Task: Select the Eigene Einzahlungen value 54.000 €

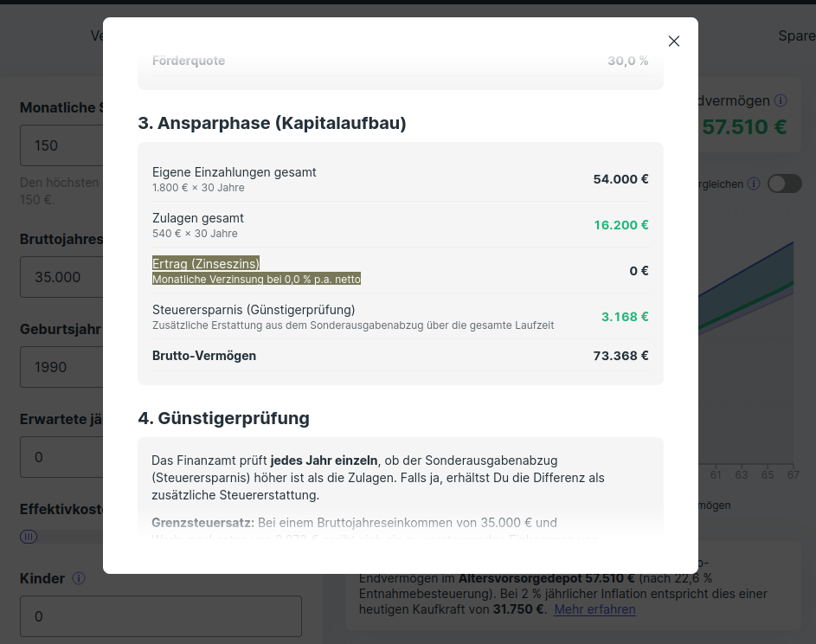Action: [x=620, y=179]
